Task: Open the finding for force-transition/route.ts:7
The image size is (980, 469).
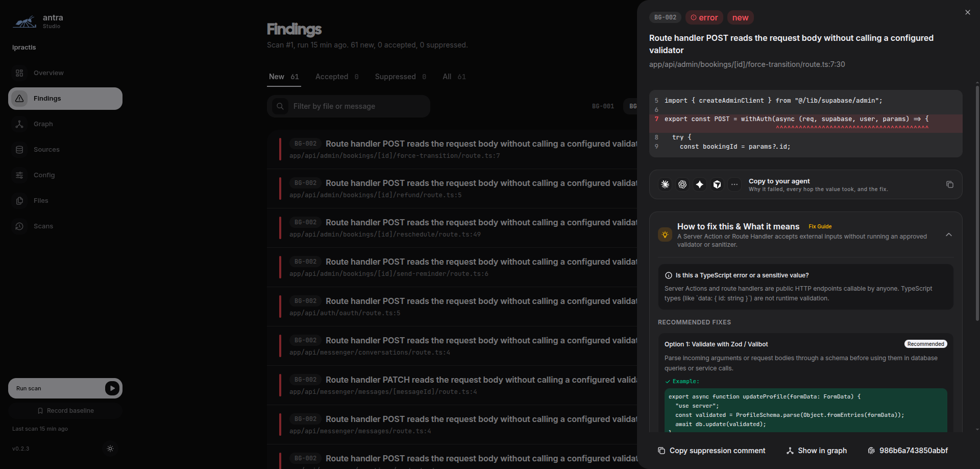Action: [452, 149]
